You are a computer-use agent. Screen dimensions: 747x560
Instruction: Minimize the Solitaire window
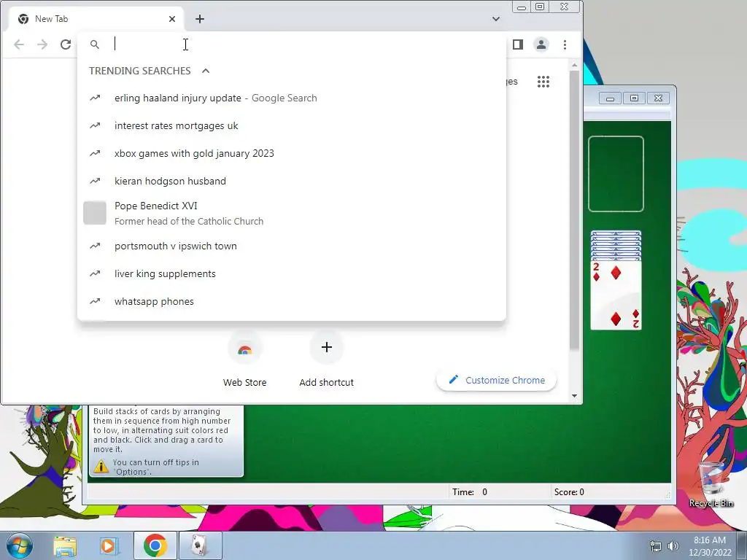tap(610, 98)
